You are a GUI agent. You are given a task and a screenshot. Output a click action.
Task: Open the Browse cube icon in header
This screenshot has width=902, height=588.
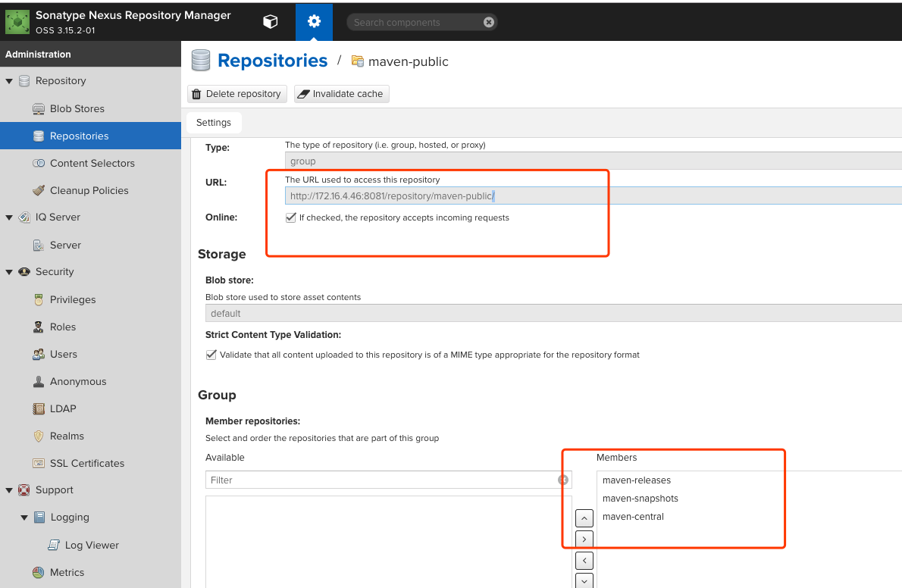pyautogui.click(x=271, y=22)
